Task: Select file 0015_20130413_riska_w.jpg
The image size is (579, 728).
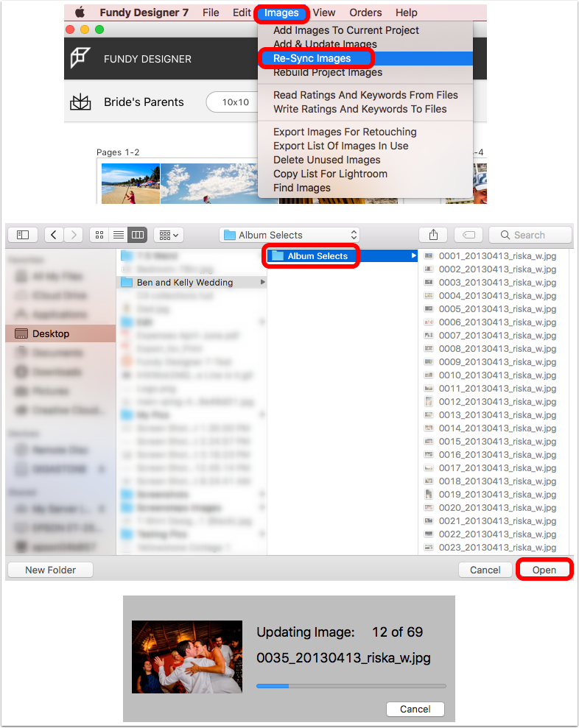Action: pyautogui.click(x=497, y=442)
